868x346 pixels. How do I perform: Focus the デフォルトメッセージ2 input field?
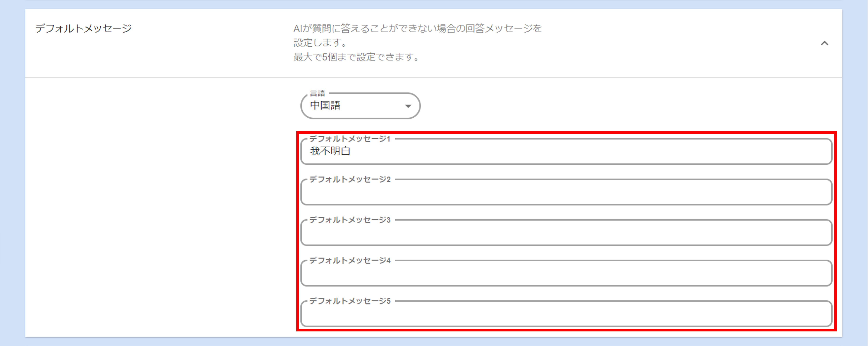click(x=566, y=193)
